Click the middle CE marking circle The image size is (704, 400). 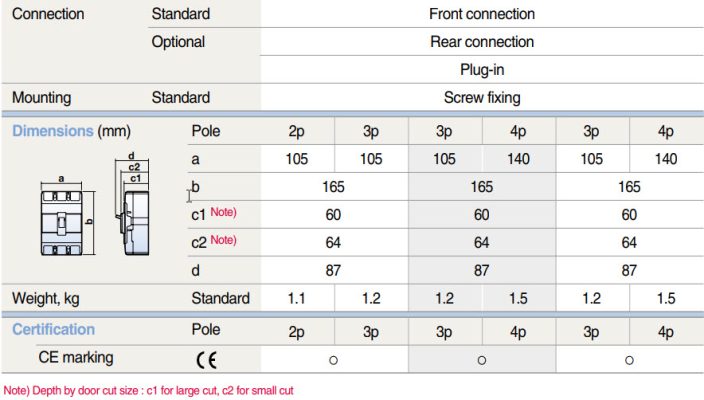[482, 358]
